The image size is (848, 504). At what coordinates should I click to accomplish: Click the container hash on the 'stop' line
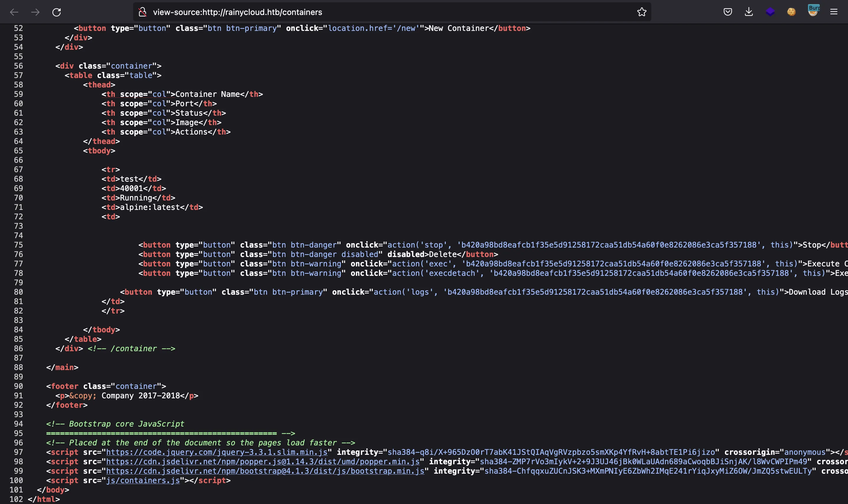(609, 245)
